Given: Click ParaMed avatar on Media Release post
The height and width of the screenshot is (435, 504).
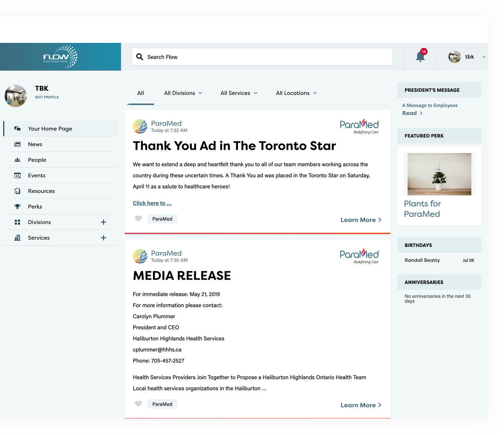Looking at the screenshot, I should tap(140, 256).
